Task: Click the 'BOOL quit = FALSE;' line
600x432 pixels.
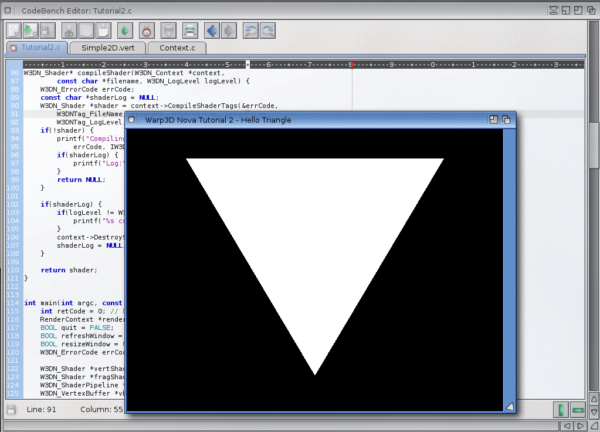Action: click(77, 328)
